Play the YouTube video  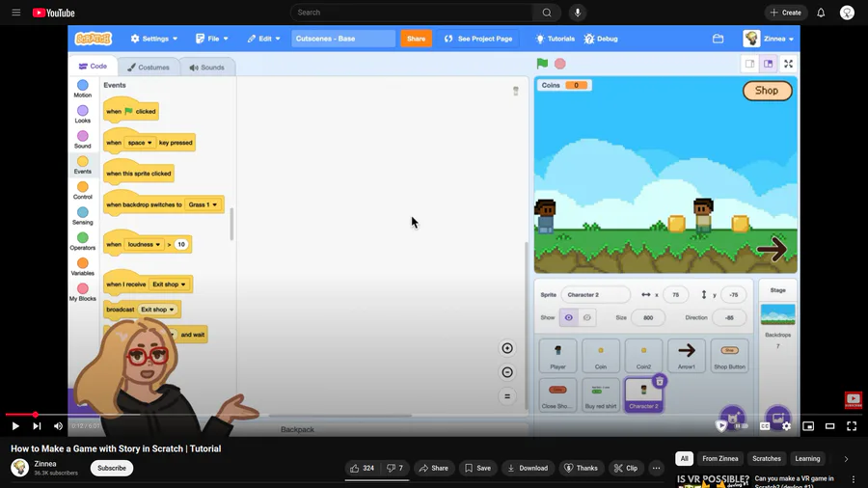tap(15, 426)
